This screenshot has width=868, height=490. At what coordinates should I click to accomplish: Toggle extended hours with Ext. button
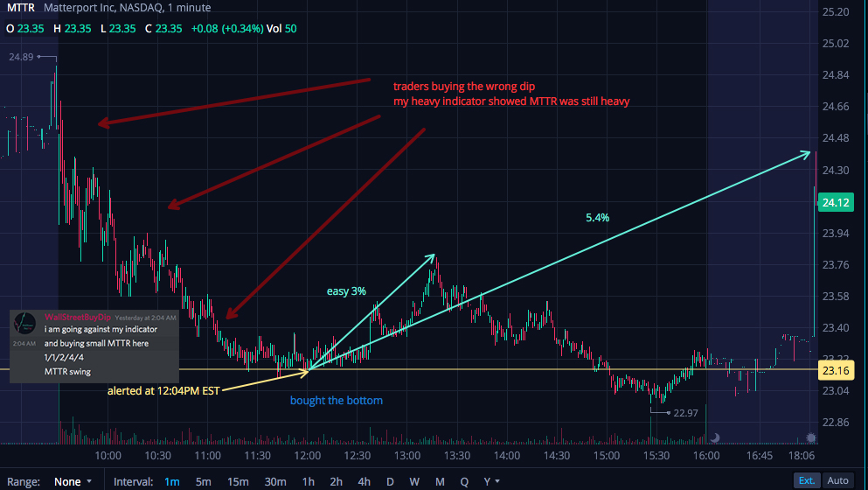pos(807,480)
